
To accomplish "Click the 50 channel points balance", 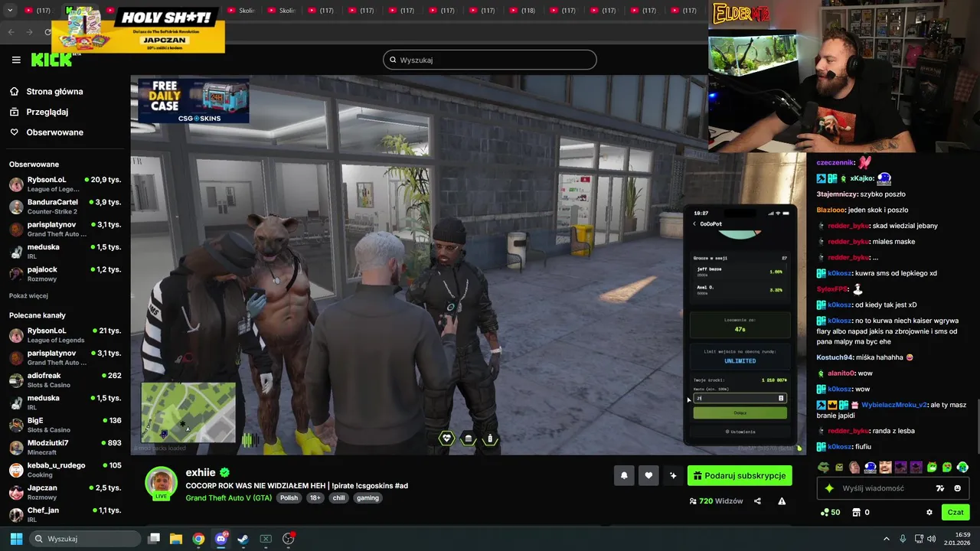I will point(831,512).
